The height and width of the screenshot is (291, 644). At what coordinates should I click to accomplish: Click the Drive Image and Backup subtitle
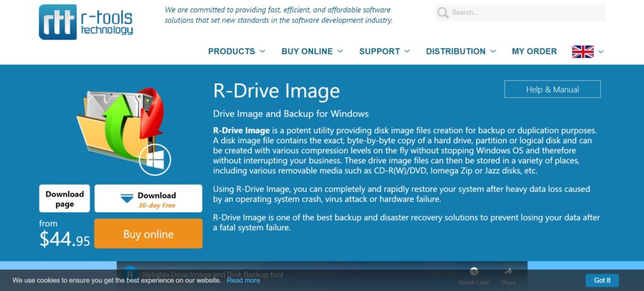coord(291,114)
